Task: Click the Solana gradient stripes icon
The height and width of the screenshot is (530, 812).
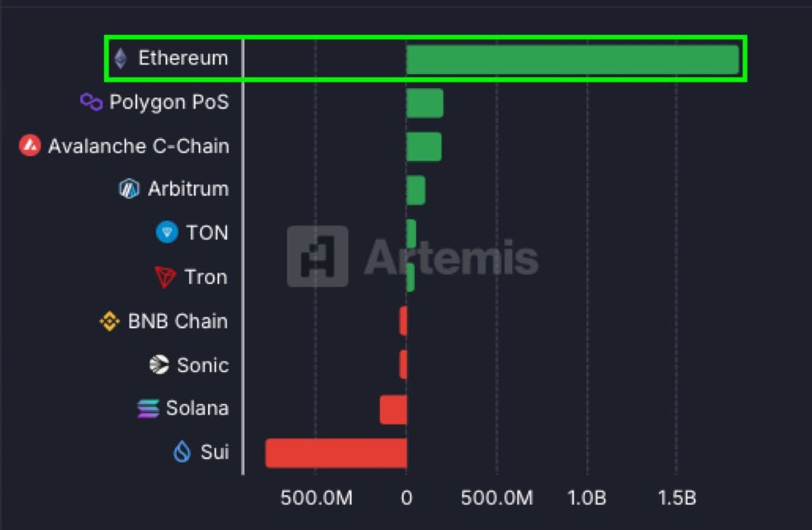Action: (148, 408)
